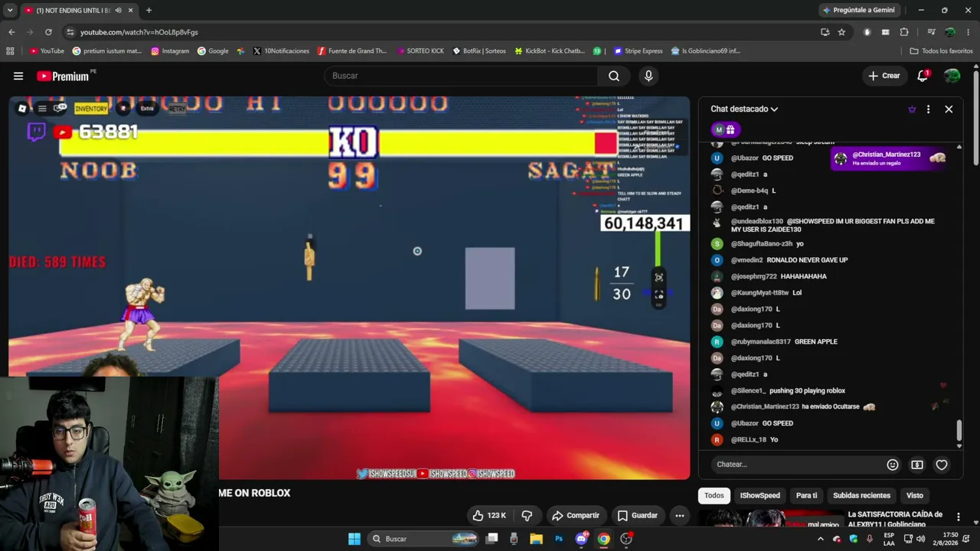The image size is (980, 551).
Task: Switch to Chrome on the taskbar
Action: [604, 539]
